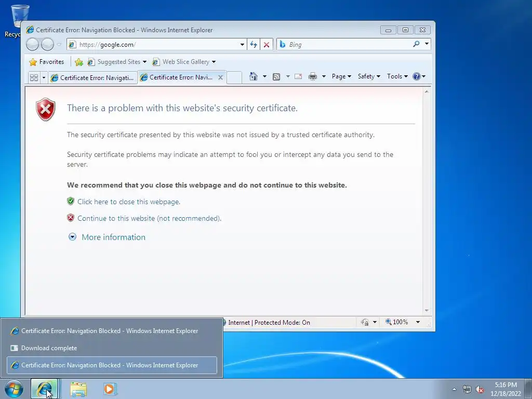Click the privacy lock status icon
Viewport: 532px width, 399px height.
(x=365, y=322)
